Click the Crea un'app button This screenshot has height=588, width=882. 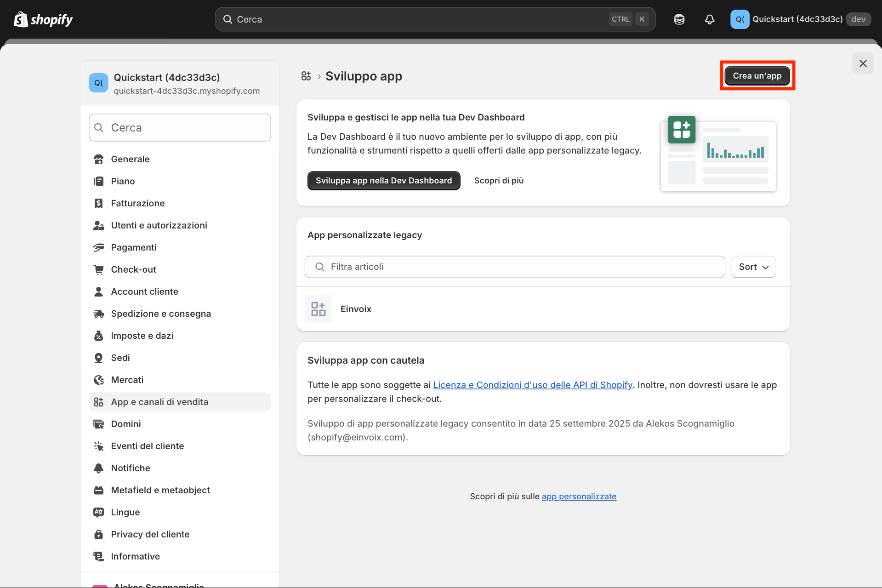pos(757,76)
